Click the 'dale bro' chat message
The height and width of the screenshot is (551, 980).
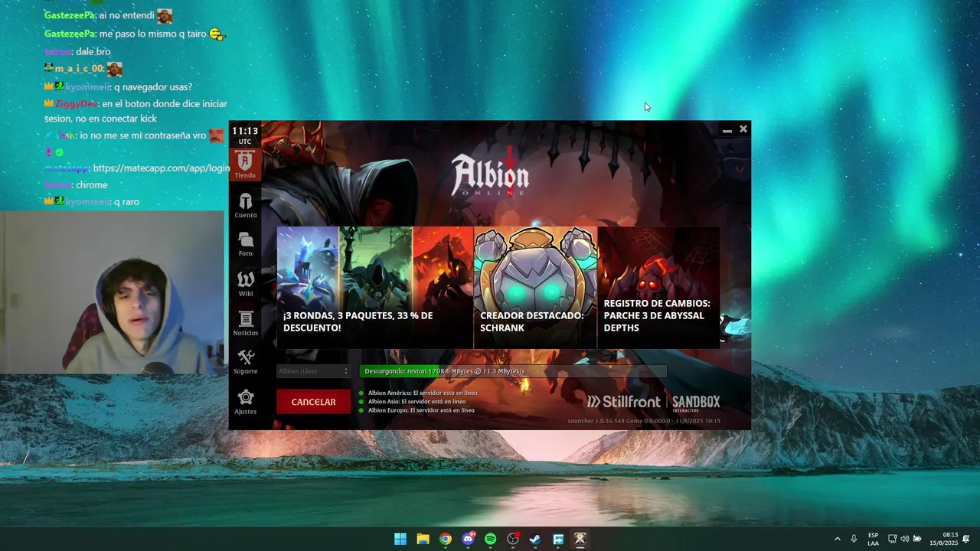coord(77,51)
